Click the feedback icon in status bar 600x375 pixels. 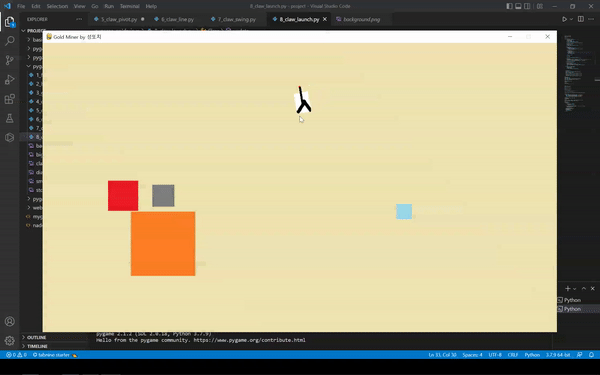(x=580, y=355)
